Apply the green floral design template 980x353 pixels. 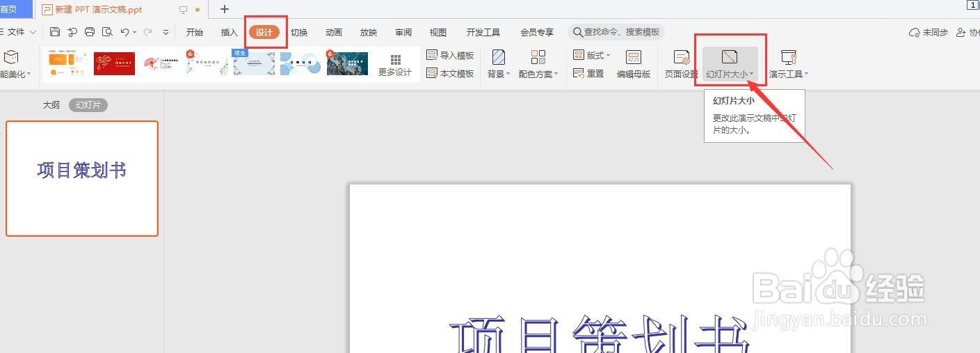coord(207,63)
